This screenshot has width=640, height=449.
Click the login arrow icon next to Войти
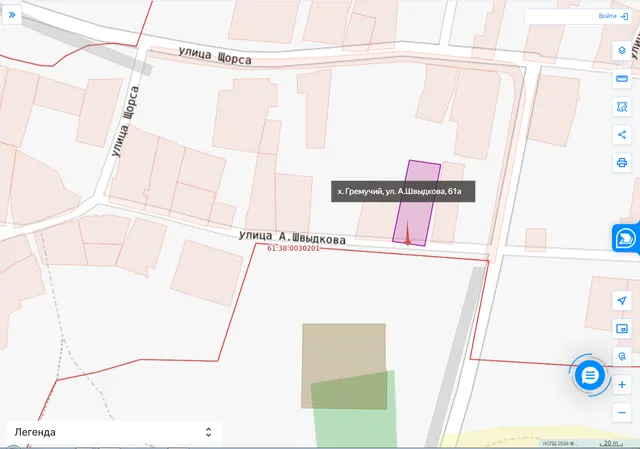[624, 16]
